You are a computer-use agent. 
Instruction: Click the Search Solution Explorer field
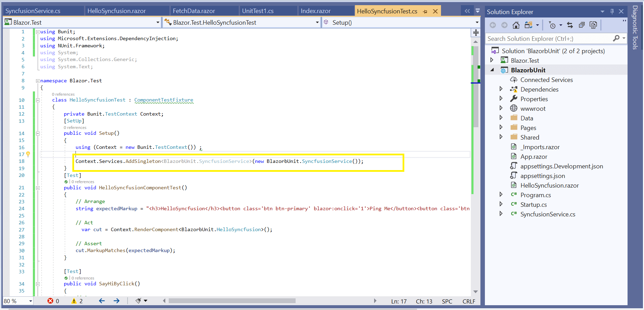tap(549, 39)
